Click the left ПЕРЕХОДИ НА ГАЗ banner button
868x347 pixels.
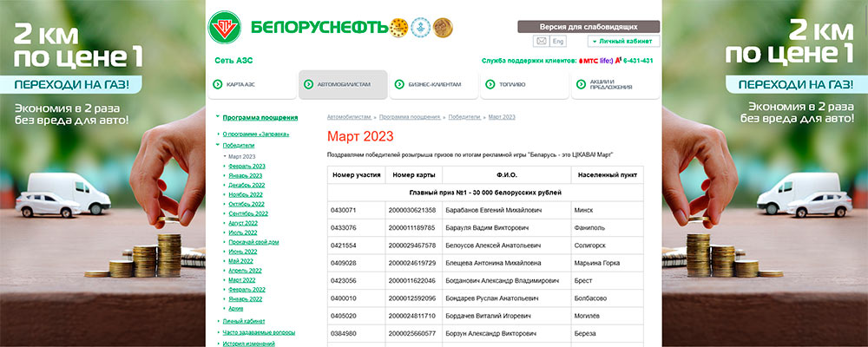[x=71, y=85]
